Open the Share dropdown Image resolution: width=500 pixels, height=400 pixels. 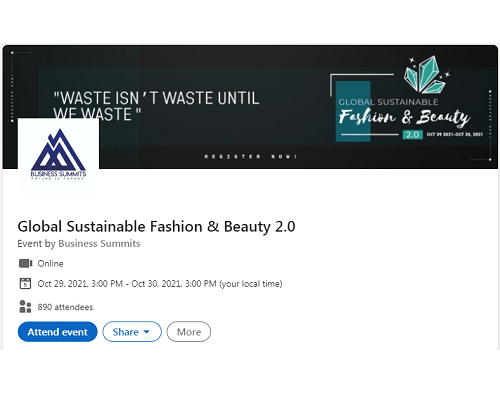click(x=132, y=332)
